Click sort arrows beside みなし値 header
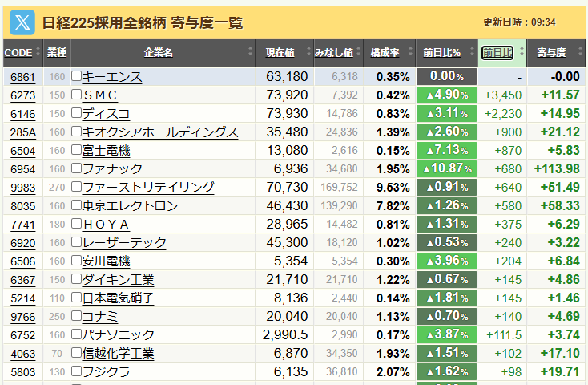The height and width of the screenshot is (385, 588). coord(358,53)
